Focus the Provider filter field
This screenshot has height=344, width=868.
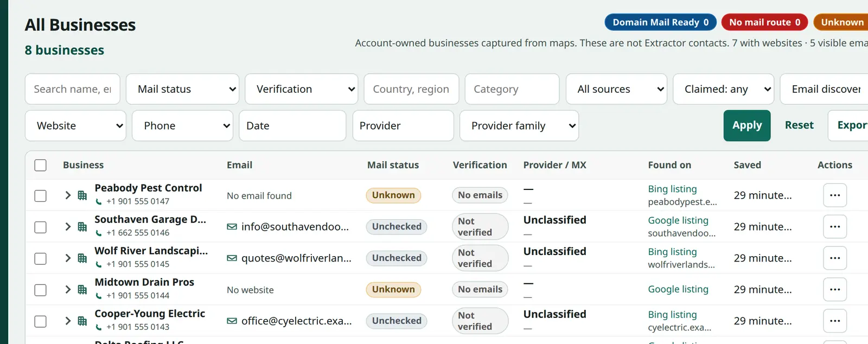[403, 126]
